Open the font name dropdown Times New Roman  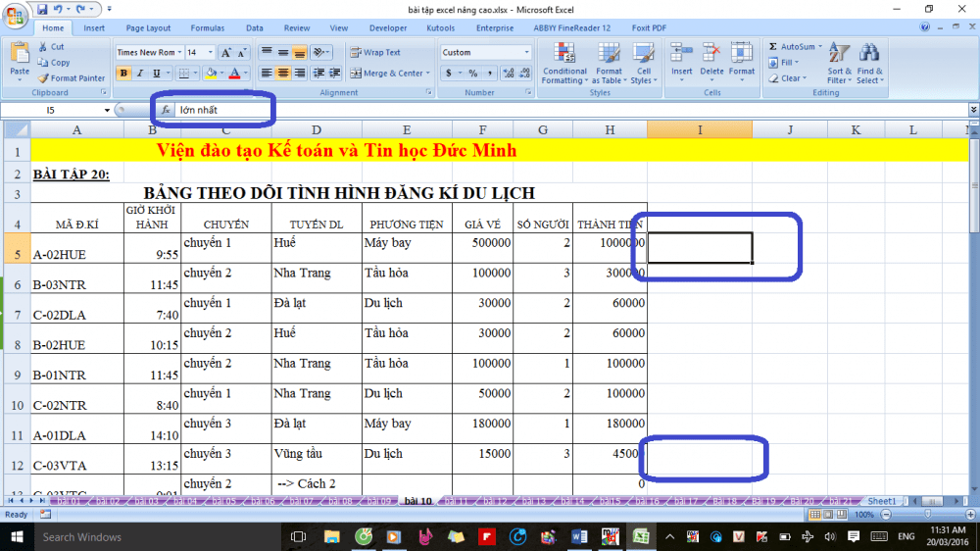(179, 53)
